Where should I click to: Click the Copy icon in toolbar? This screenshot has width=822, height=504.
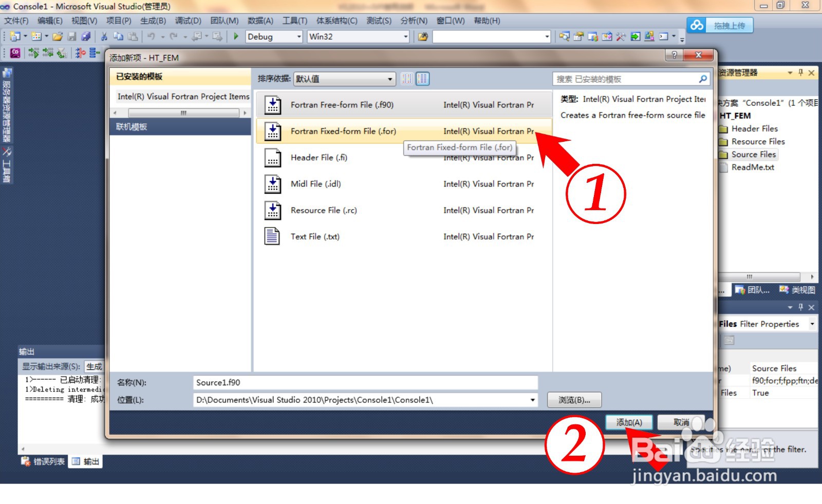118,36
